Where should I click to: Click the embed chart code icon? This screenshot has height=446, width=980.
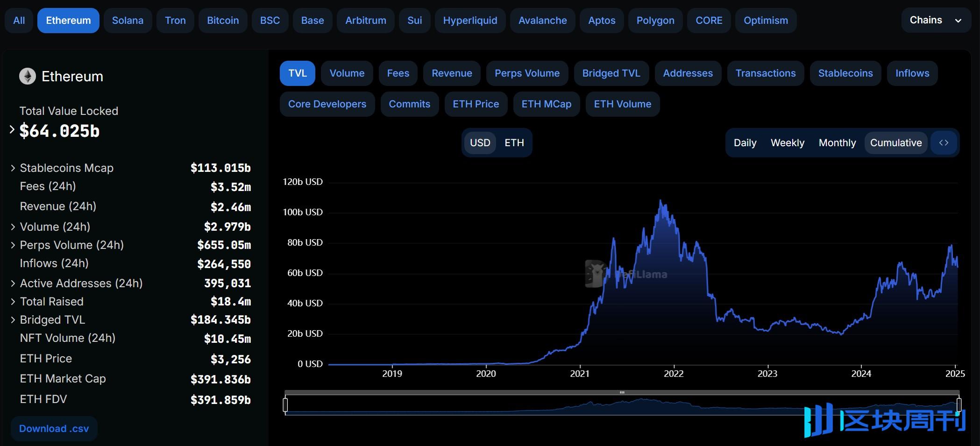(944, 143)
